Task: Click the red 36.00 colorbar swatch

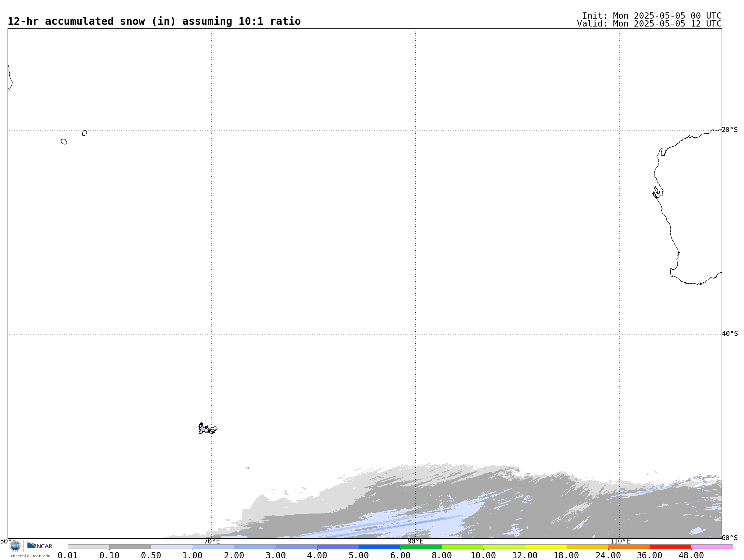Action: 670,547
